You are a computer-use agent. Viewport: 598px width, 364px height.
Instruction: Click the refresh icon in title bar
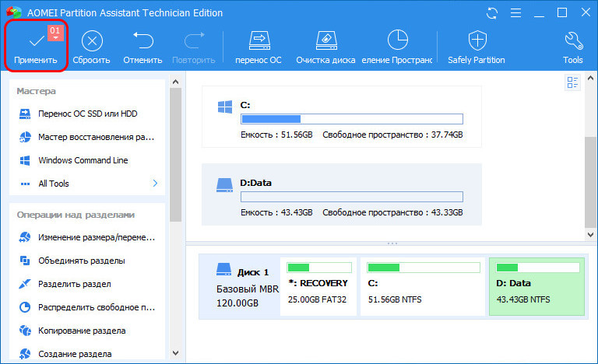492,13
